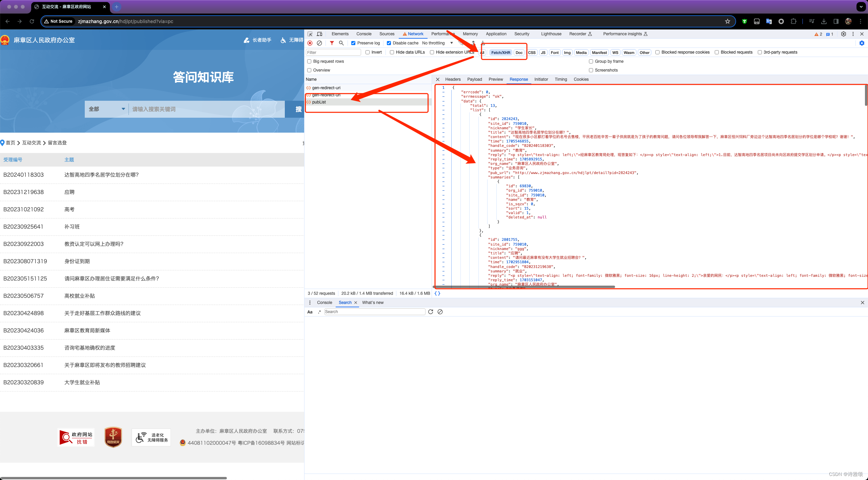The height and width of the screenshot is (480, 868).
Task: Open network search magnifier icon
Action: [x=341, y=43]
